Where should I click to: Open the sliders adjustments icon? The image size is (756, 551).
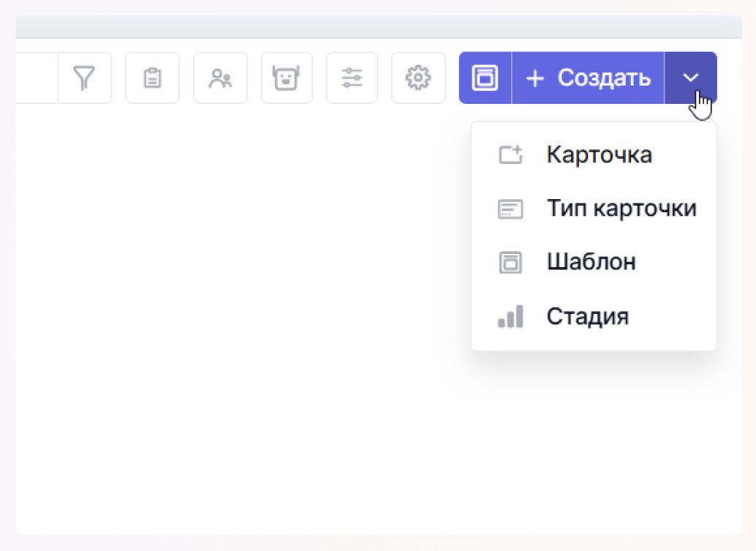pos(352,78)
